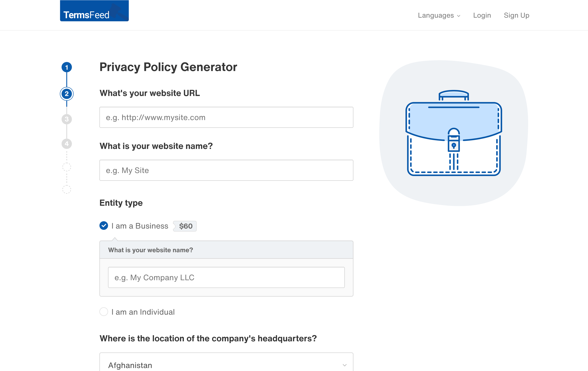Open the Languages dropdown menu

pyautogui.click(x=439, y=15)
